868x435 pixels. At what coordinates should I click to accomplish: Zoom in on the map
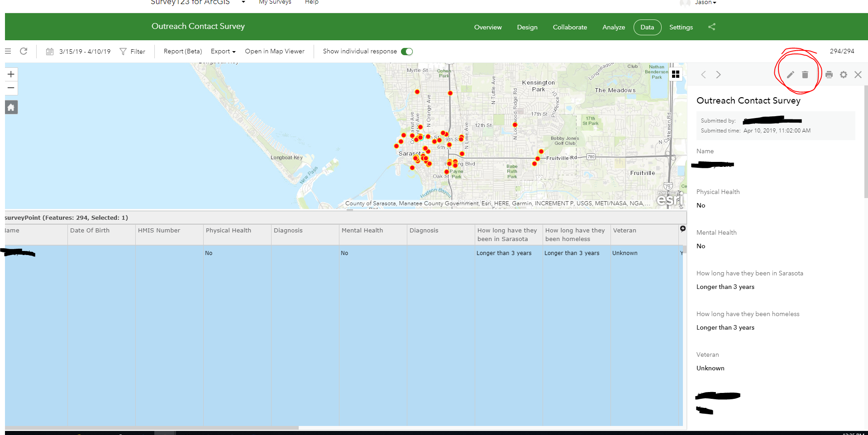pyautogui.click(x=11, y=74)
